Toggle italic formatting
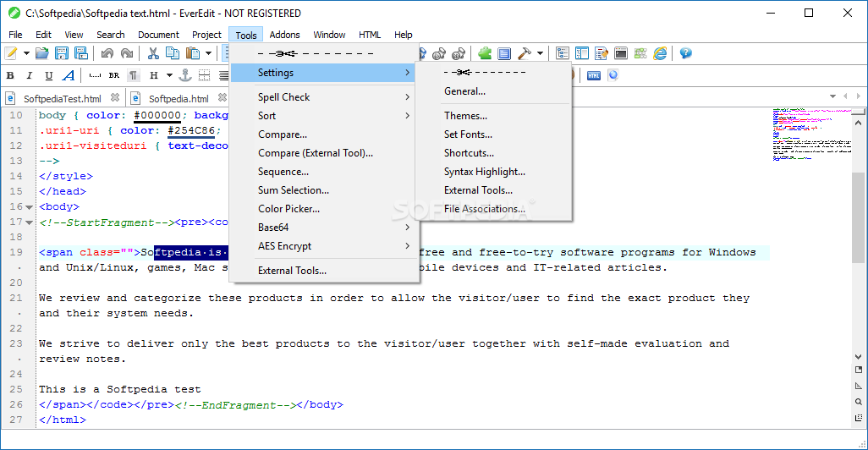This screenshot has width=868, height=450. pos(30,75)
